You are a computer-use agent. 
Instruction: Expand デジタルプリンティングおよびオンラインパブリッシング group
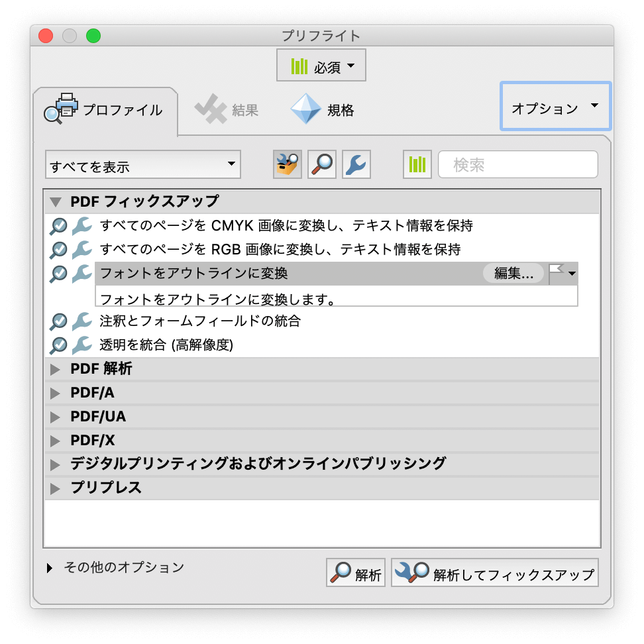(55, 464)
